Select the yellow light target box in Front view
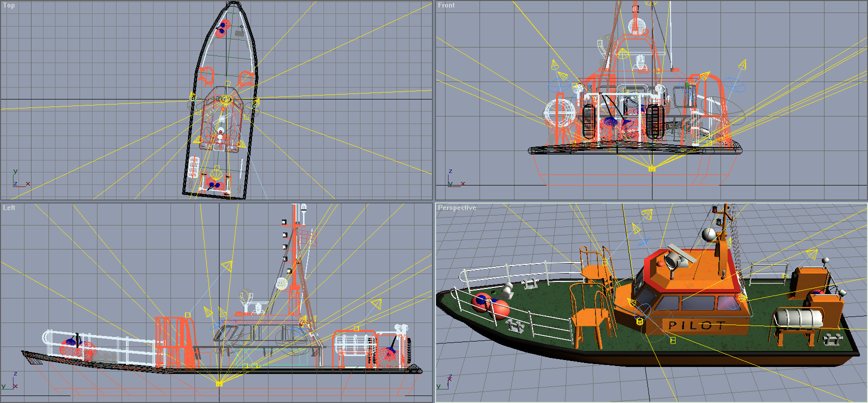The width and height of the screenshot is (868, 403). 652,169
